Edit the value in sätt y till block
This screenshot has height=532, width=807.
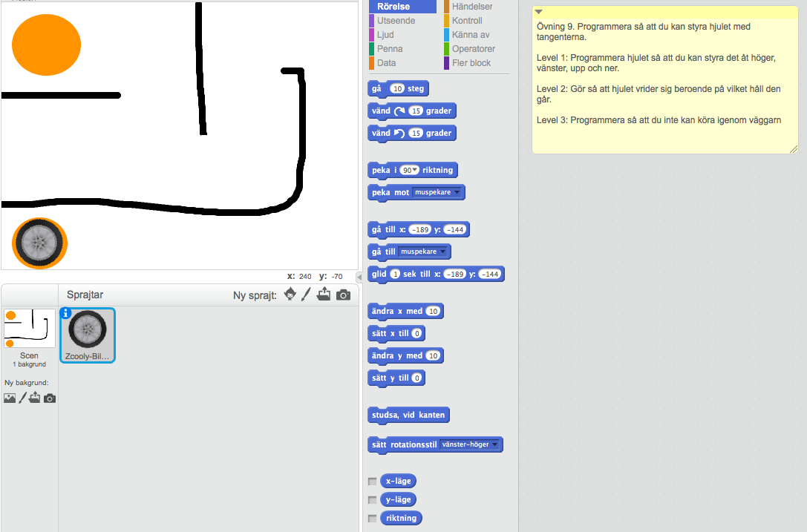(x=417, y=378)
